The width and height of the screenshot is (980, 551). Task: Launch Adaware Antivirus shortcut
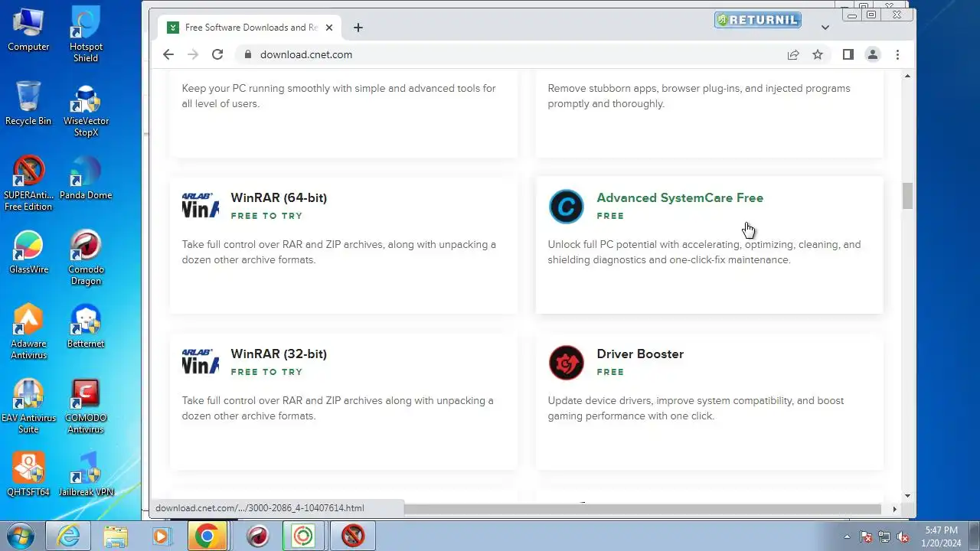pos(28,332)
